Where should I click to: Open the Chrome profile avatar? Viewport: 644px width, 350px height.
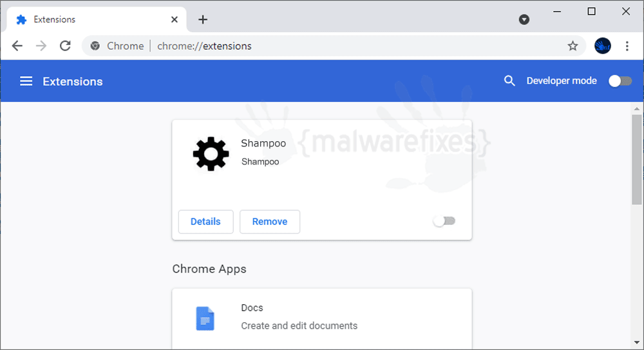(x=603, y=46)
